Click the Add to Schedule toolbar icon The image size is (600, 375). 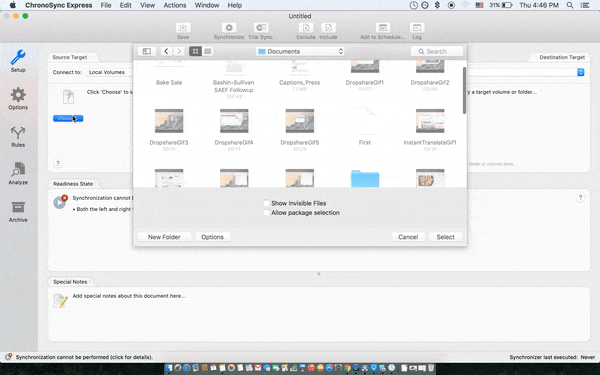coord(382,28)
